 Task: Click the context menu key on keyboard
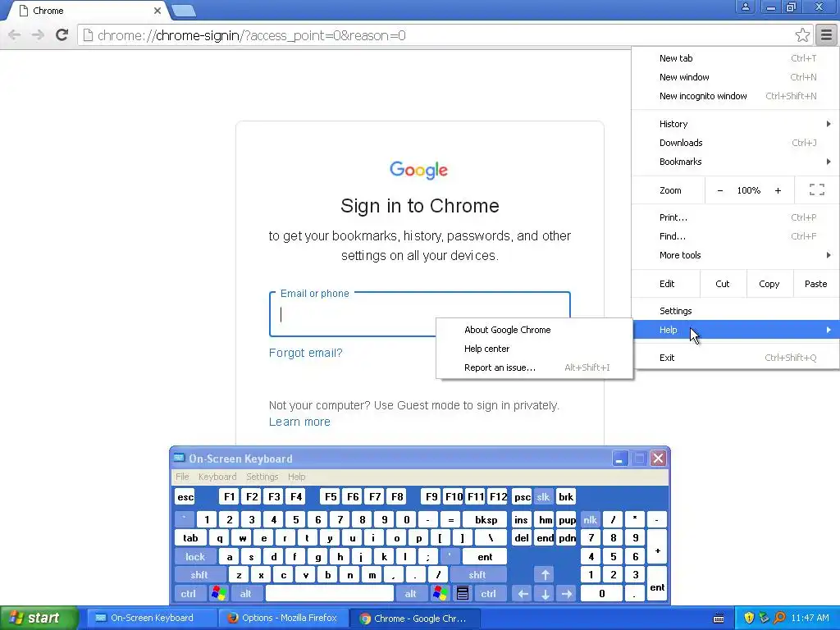[x=463, y=593]
